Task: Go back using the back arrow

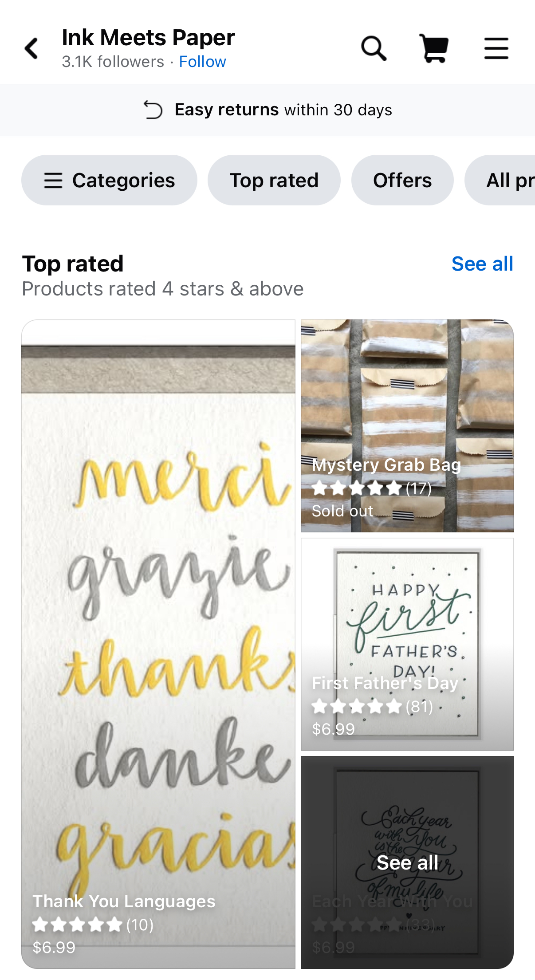Action: click(31, 48)
